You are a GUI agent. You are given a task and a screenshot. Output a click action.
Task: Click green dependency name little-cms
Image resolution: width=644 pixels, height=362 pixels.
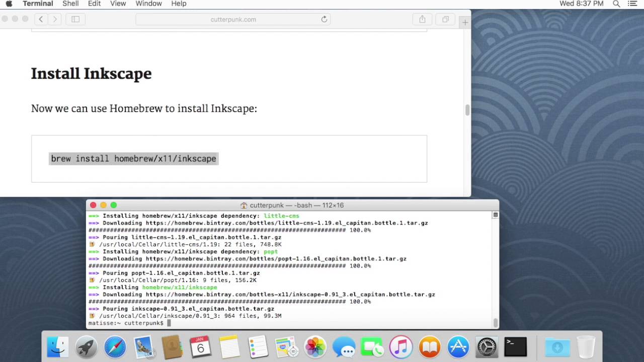point(281,216)
